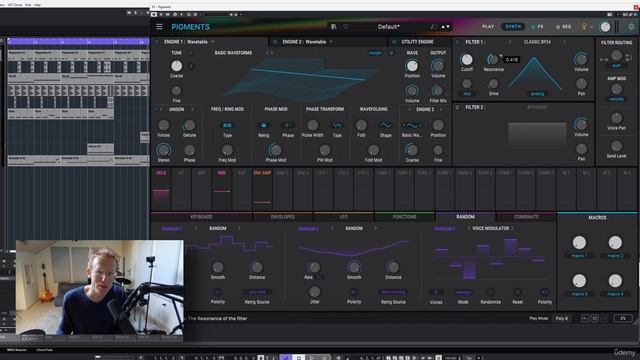Click the Filter 1 Cutoff knob

[x=467, y=60]
